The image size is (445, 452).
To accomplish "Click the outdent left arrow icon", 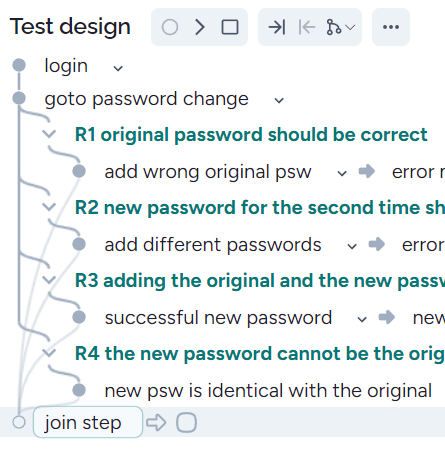I will coord(307,27).
